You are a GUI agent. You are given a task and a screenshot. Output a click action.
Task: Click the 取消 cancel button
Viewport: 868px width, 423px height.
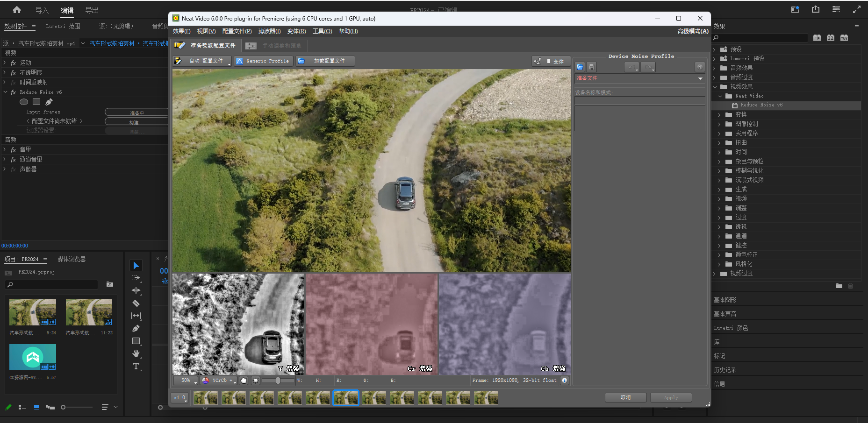pos(625,397)
